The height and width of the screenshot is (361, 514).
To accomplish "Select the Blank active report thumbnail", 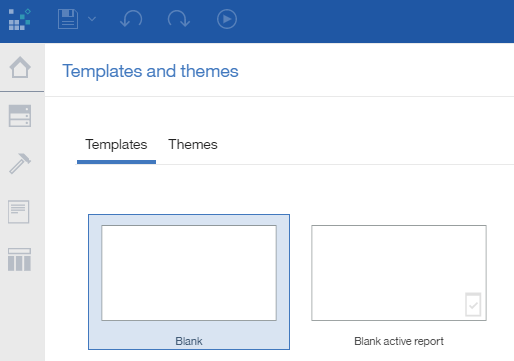I will (x=399, y=273).
